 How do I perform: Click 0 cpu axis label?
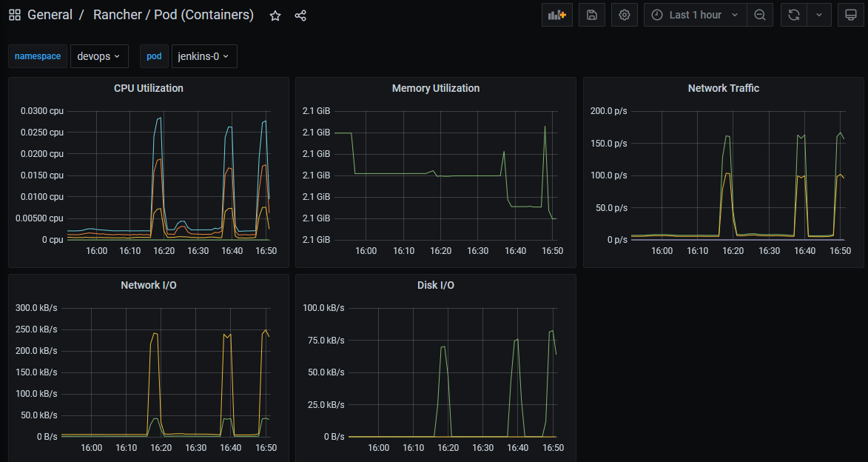pyautogui.click(x=53, y=240)
